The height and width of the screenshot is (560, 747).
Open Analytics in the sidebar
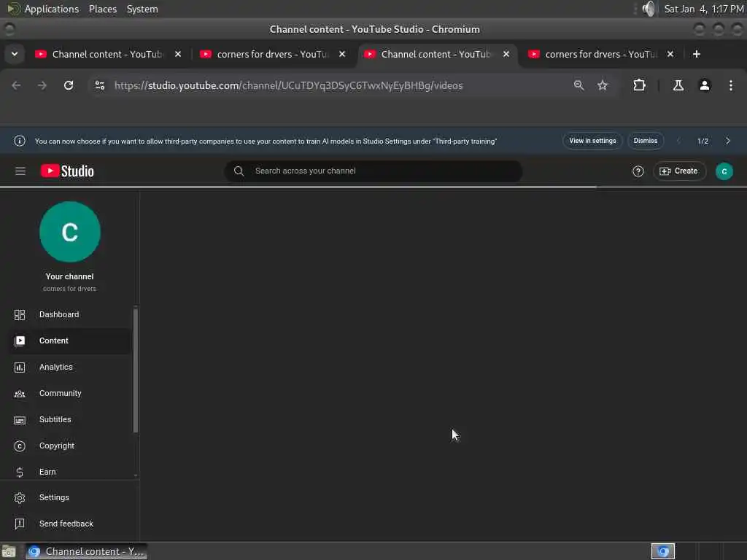[69, 367]
